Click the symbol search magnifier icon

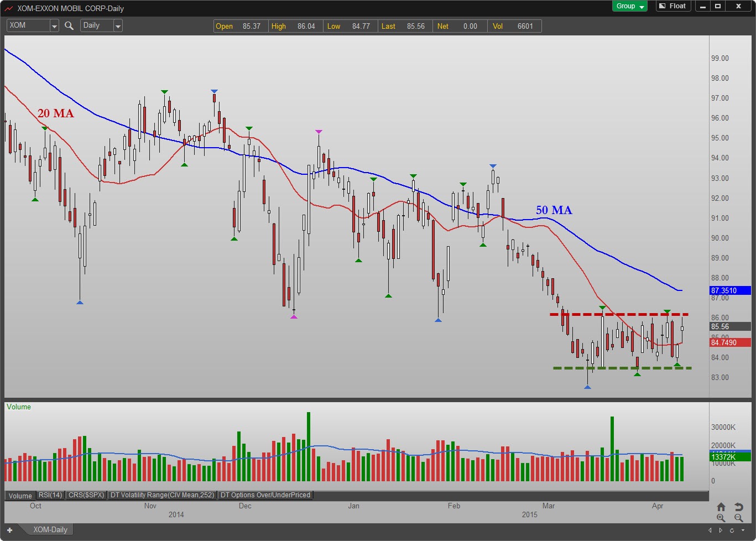click(69, 25)
